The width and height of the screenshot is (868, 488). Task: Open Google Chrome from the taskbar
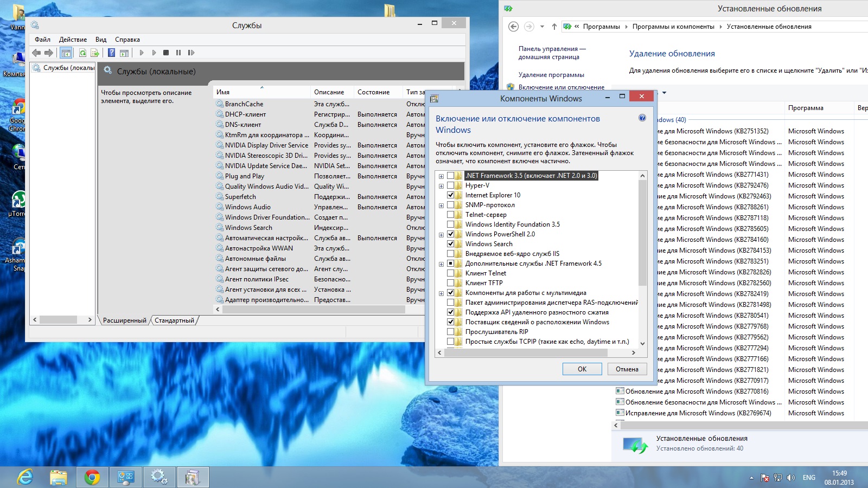point(92,477)
